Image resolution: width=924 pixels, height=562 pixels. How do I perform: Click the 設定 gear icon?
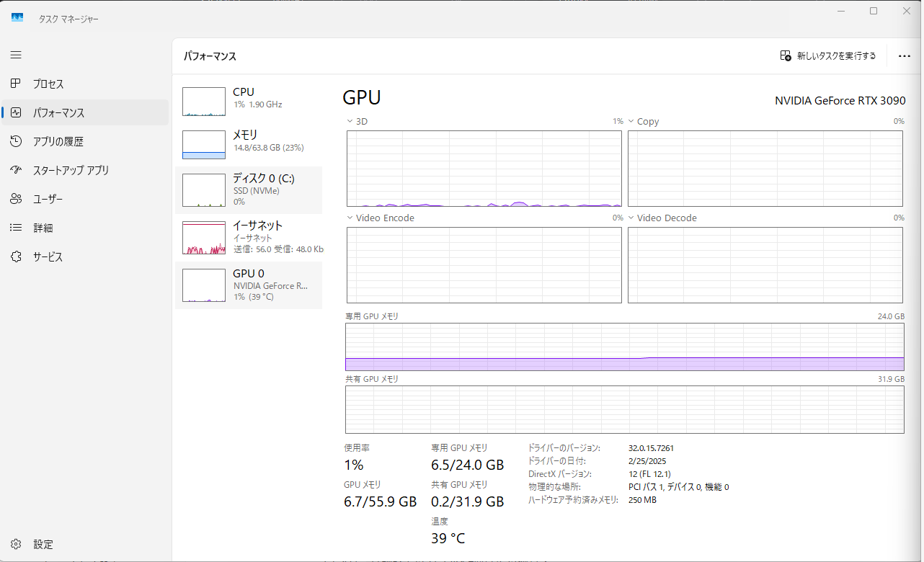click(16, 544)
